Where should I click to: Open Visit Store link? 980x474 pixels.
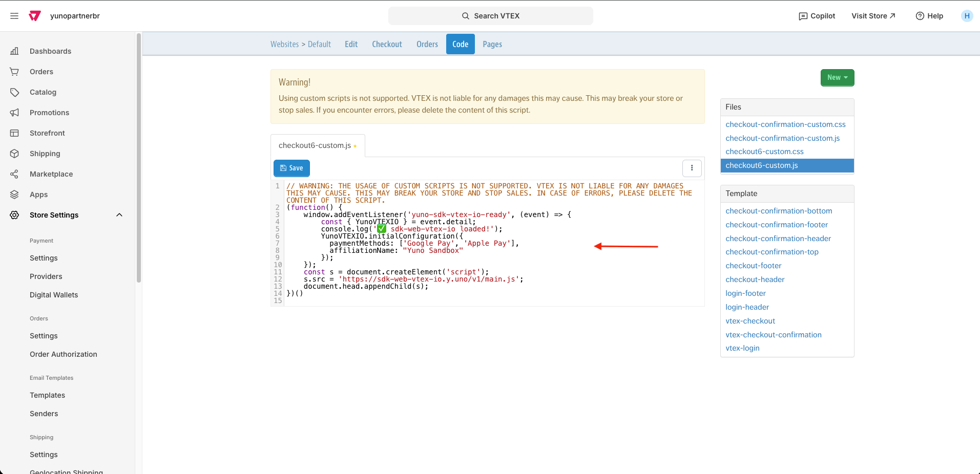tap(873, 16)
